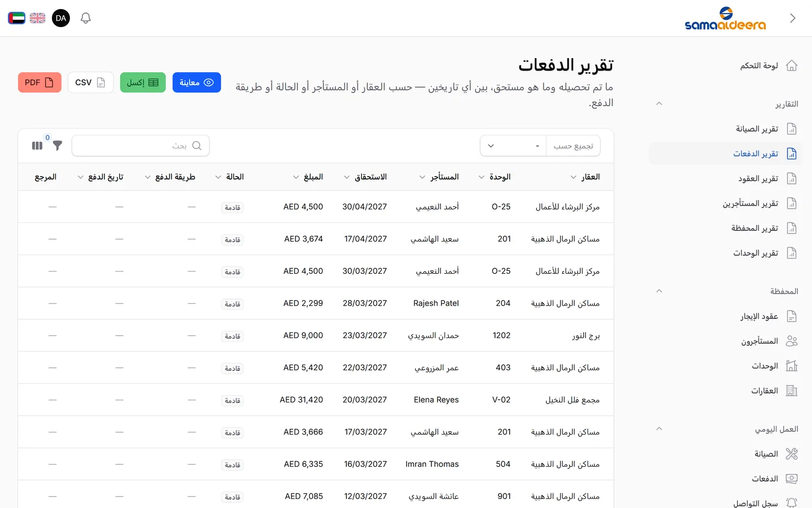Click tenant name Rajesh Patel
This screenshot has width=812, height=508.
point(436,303)
